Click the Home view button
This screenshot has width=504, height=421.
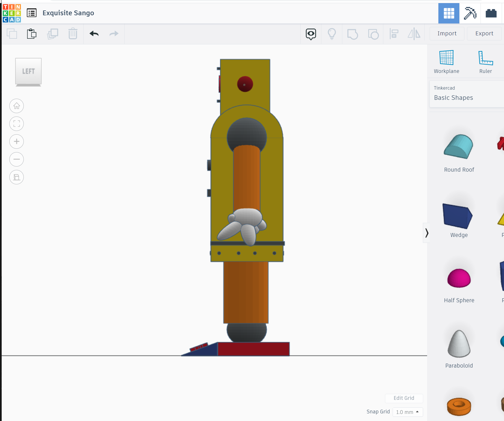click(17, 106)
